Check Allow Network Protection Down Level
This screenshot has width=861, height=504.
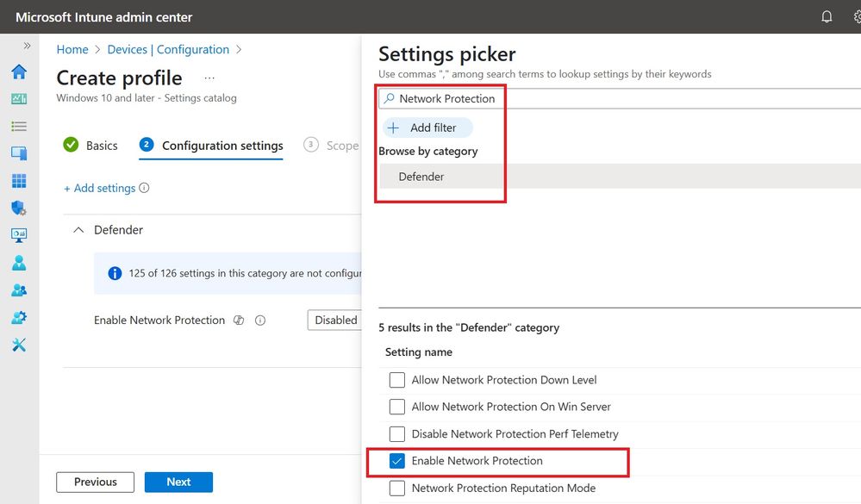pos(397,380)
